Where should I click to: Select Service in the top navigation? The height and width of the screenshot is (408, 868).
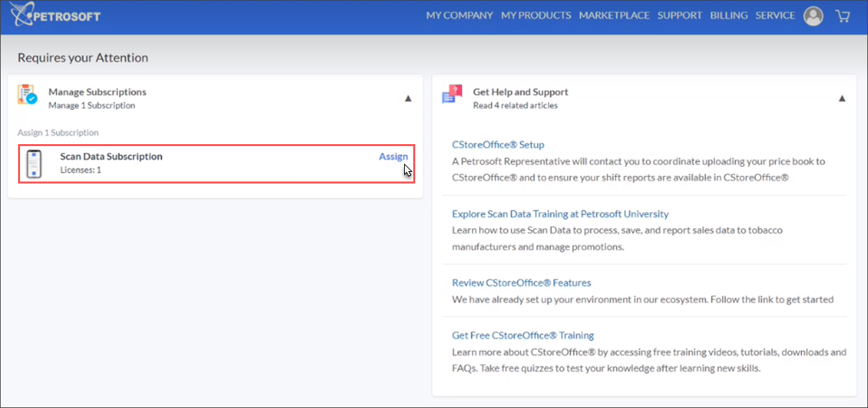point(775,15)
